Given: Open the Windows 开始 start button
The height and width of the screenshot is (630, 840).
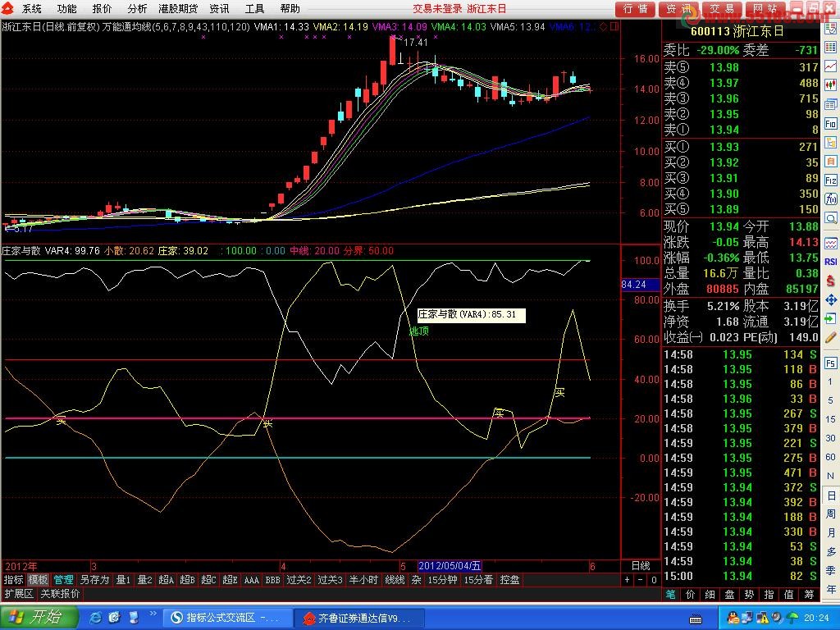Looking at the screenshot, I should tap(39, 617).
